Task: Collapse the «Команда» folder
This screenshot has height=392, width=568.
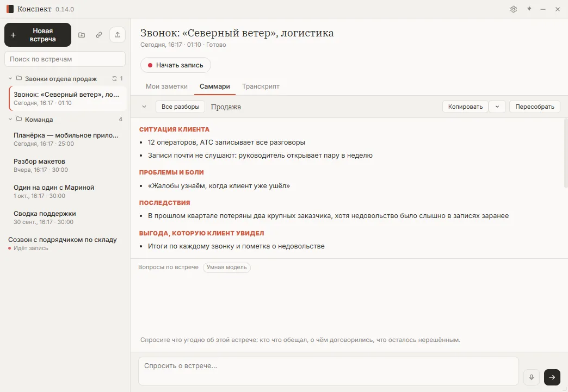Action: pos(10,119)
